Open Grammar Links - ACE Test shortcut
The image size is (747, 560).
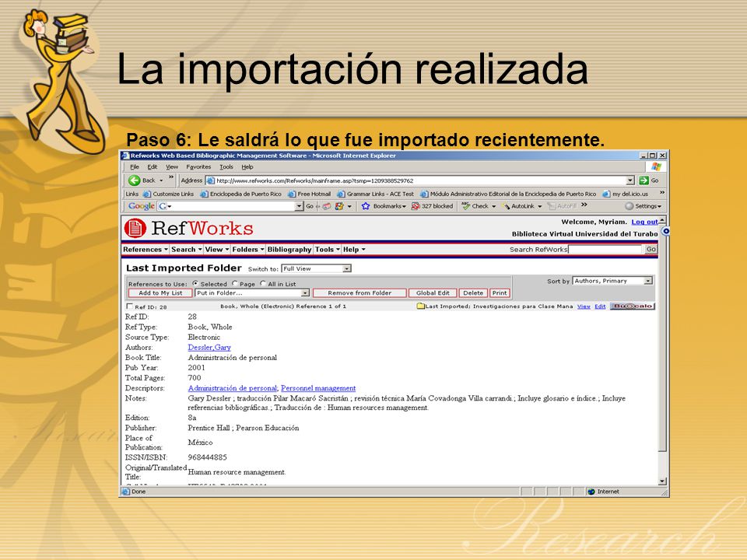point(375,194)
